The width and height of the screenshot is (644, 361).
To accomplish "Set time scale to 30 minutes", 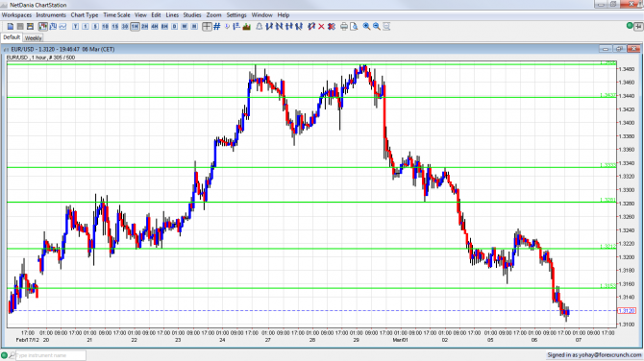I will pos(125,27).
